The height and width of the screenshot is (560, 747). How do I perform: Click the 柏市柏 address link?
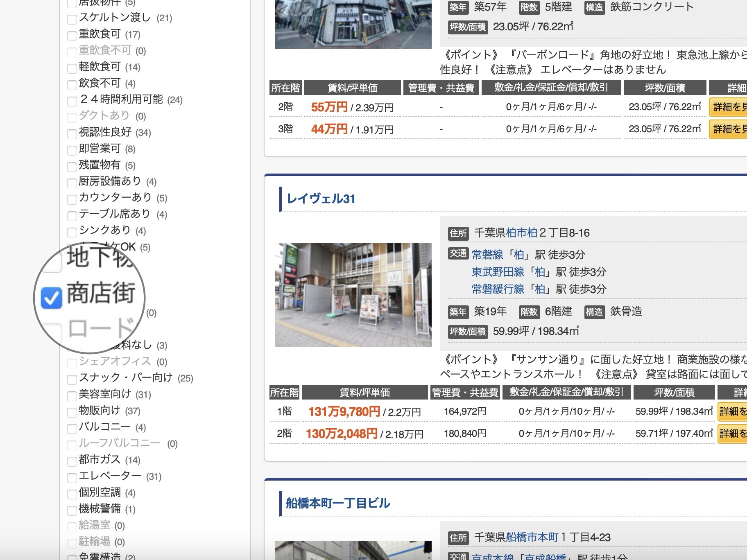click(x=521, y=233)
